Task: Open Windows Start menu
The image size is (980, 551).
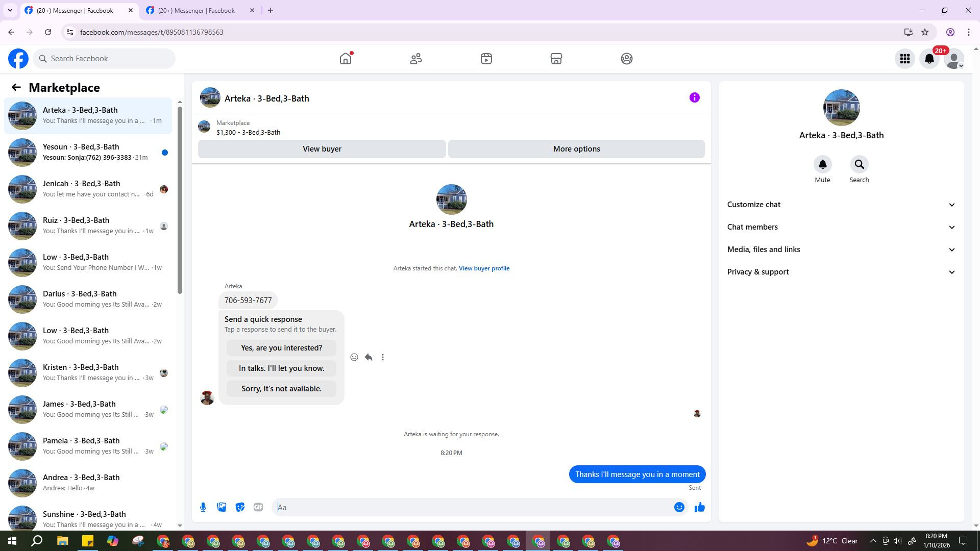Action: (x=12, y=541)
